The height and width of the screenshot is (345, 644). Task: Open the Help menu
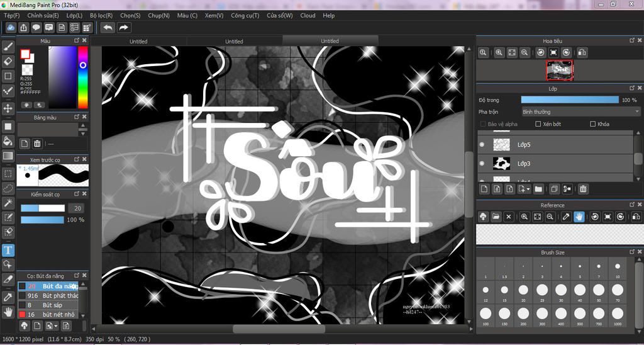(328, 16)
